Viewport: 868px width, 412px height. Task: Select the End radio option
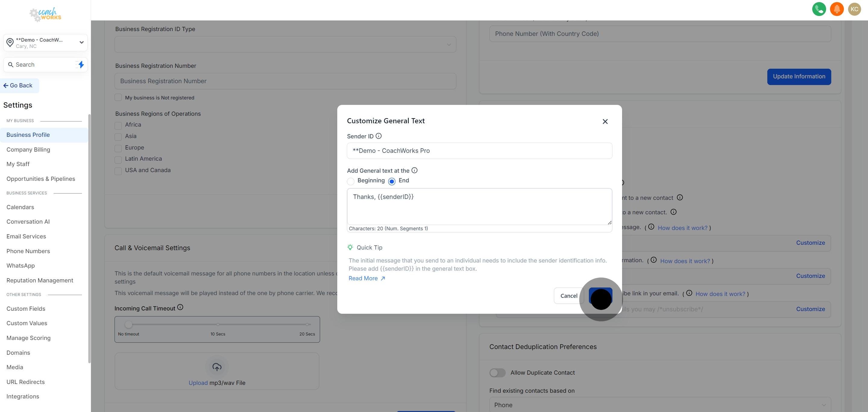coord(392,181)
